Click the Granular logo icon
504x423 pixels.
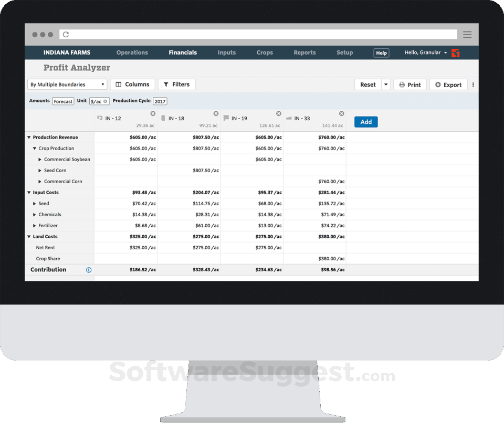(x=455, y=52)
